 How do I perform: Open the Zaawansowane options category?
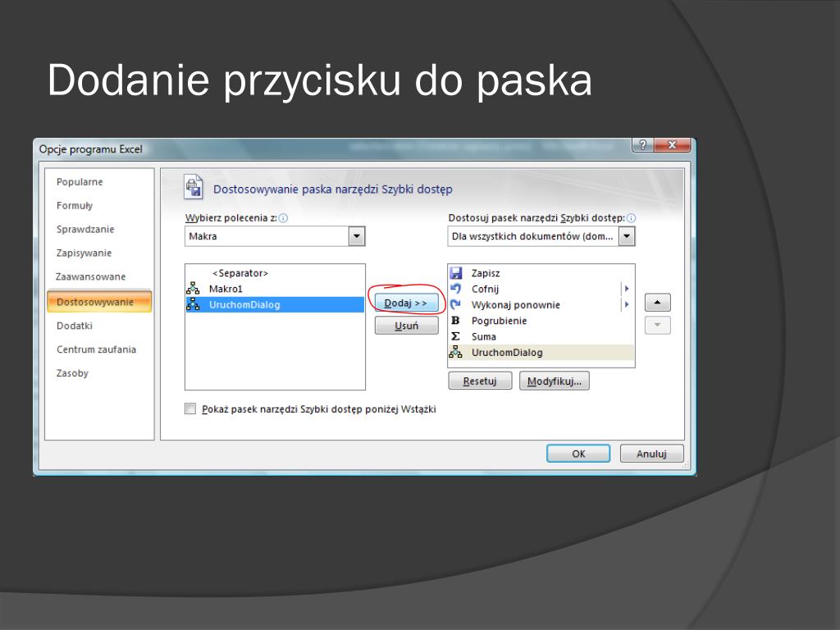pyautogui.click(x=90, y=276)
